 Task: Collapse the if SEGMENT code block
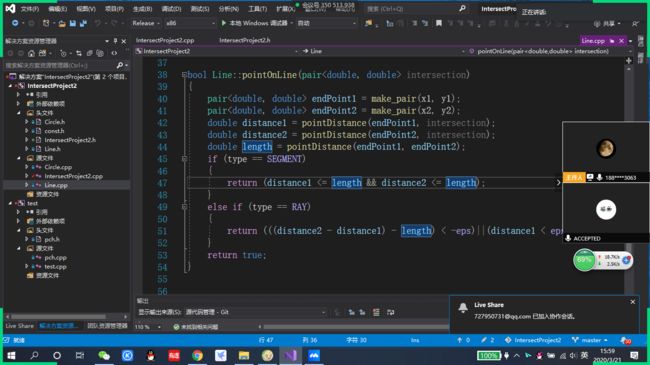(x=184, y=159)
